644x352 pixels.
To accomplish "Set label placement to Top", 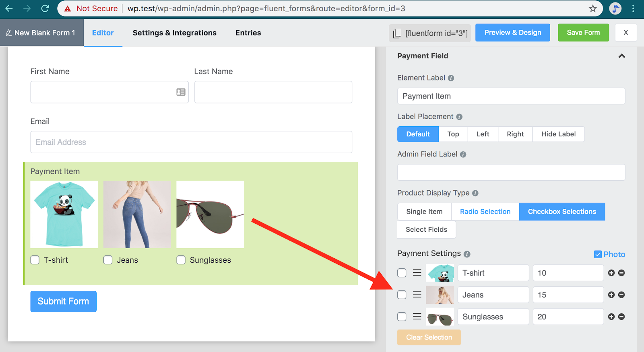I will [453, 134].
